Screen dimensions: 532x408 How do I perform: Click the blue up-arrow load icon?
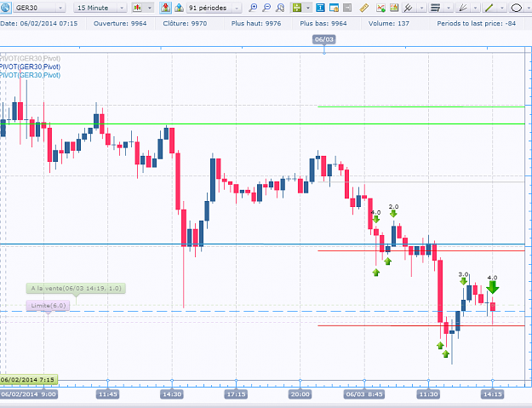click(x=179, y=8)
